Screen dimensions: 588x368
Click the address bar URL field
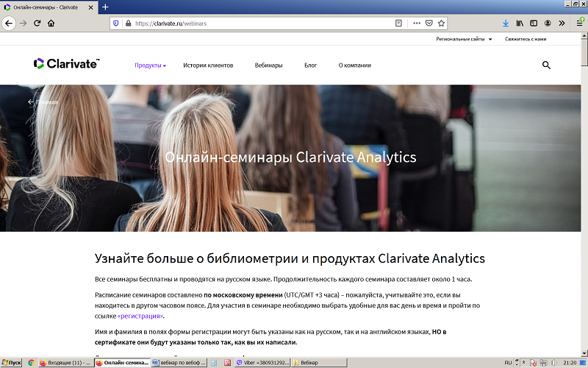tap(257, 23)
